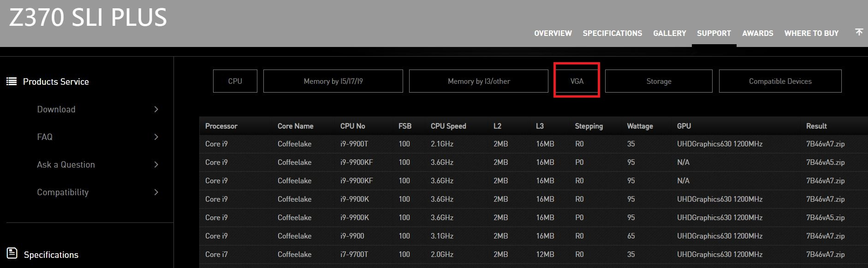Open the Storage compatibility list
This screenshot has width=868, height=268.
coord(658,81)
